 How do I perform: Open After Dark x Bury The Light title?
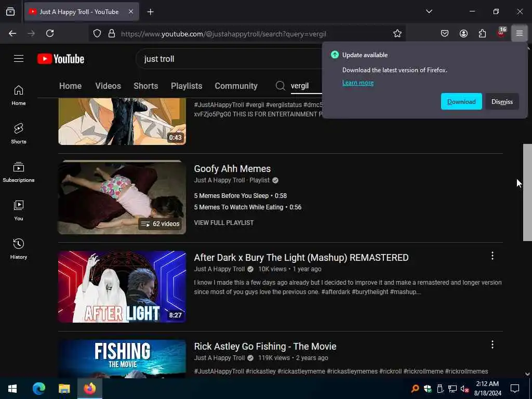(x=301, y=258)
